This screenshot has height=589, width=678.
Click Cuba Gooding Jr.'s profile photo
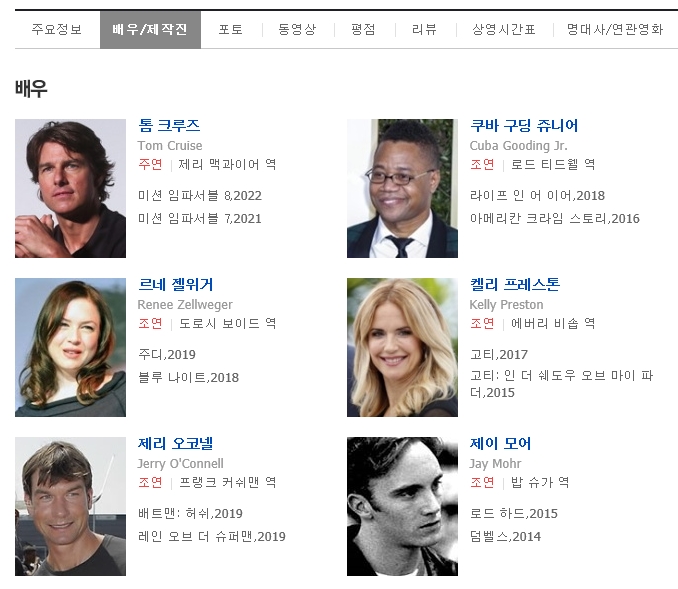pos(402,188)
